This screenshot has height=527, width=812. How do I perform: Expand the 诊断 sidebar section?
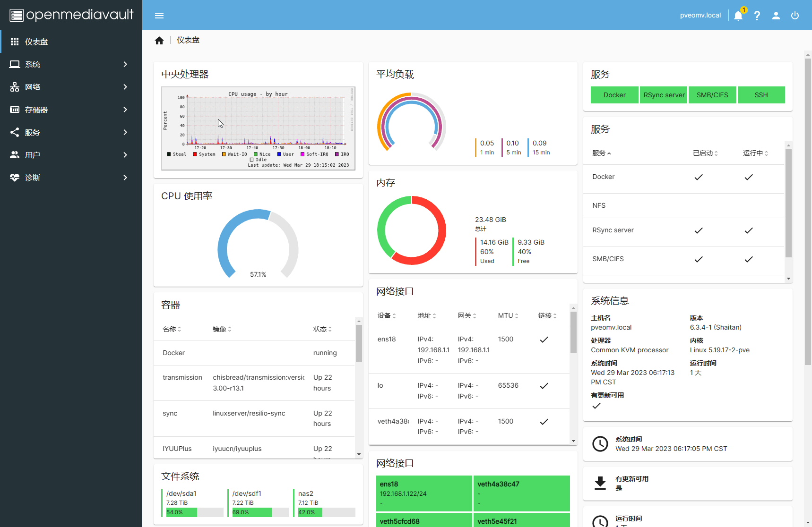(x=71, y=178)
